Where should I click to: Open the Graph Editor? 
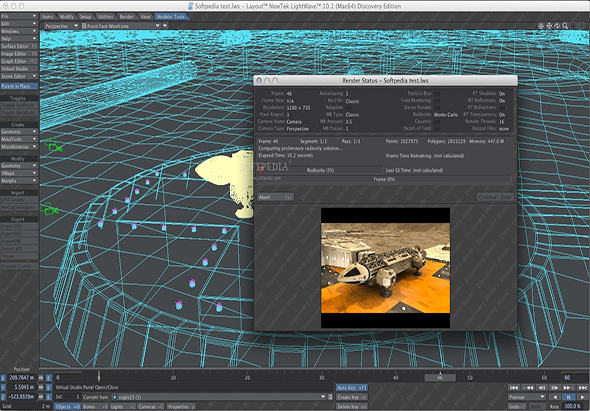[19, 61]
